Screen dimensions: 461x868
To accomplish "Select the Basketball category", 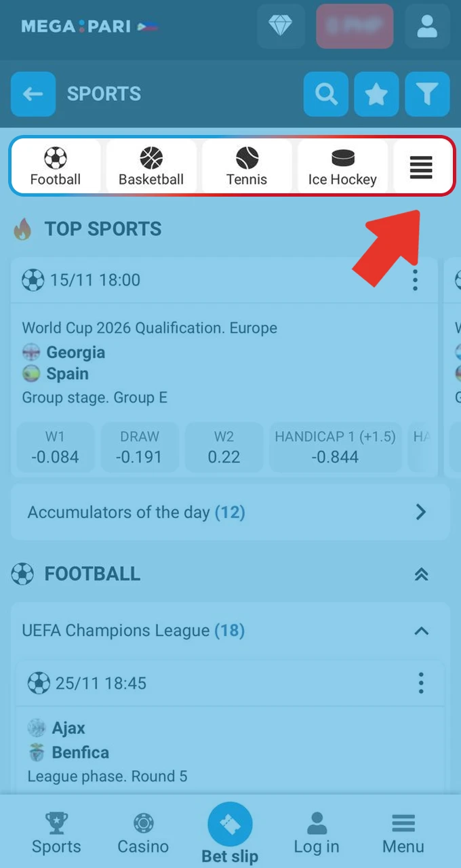I will coord(151,167).
